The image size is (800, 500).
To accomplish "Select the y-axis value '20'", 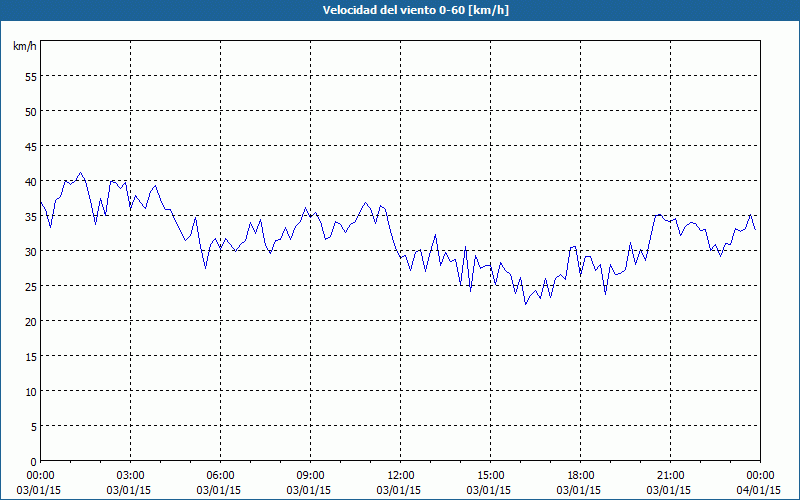I will pyautogui.click(x=31, y=322).
